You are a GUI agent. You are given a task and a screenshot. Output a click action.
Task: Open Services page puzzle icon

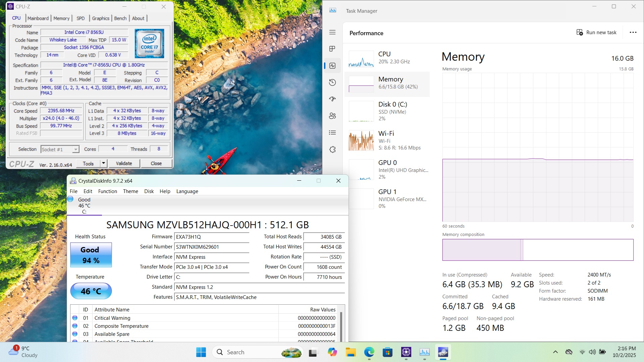coord(332,149)
